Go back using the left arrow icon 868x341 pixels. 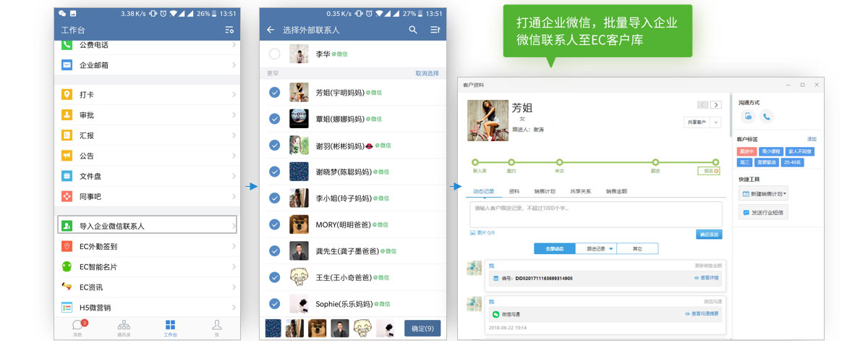point(271,30)
